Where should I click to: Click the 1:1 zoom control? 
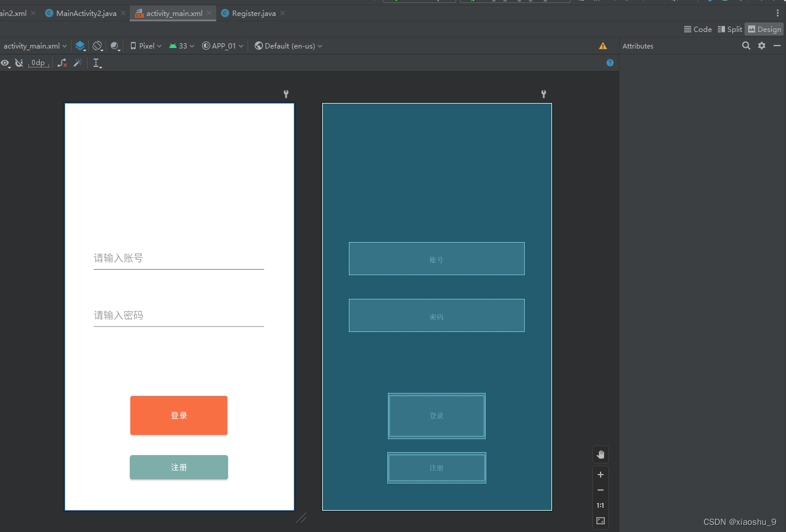[x=600, y=505]
